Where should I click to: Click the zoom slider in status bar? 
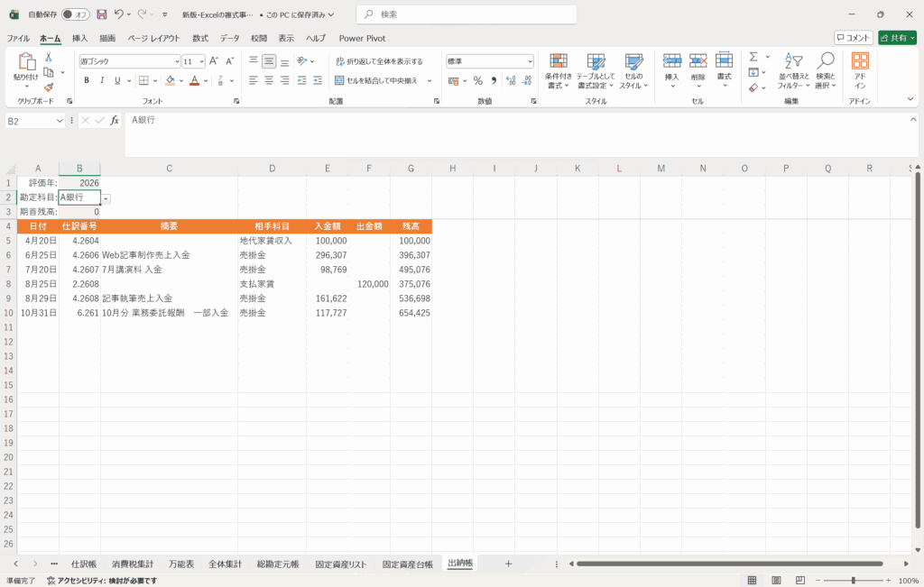[851, 581]
